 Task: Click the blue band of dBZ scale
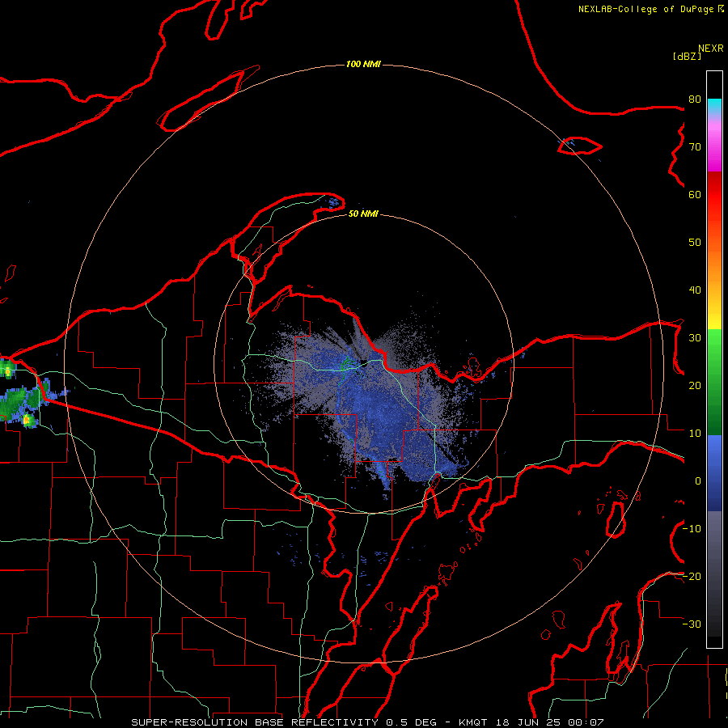coord(714,472)
